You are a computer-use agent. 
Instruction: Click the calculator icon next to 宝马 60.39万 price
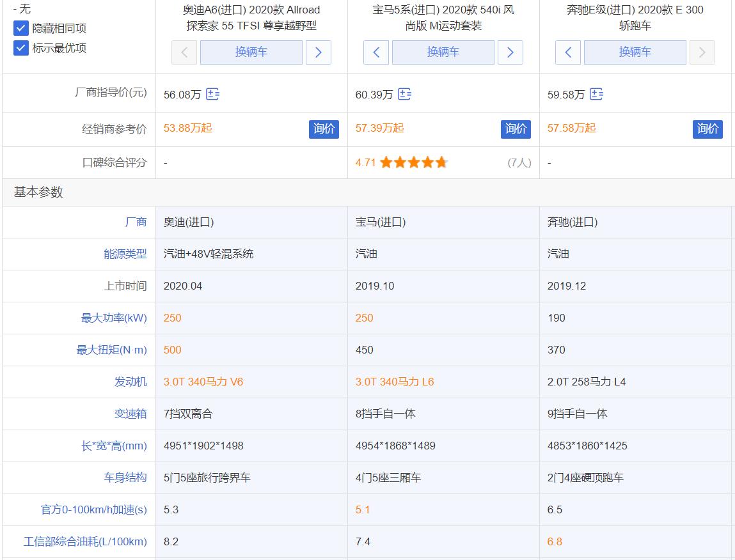coord(404,93)
